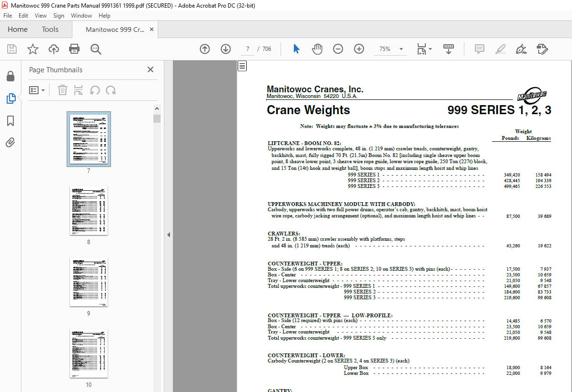Viewport: 572px width, 392px height.
Task: Click the page options icon at document corner
Action: 242,66
